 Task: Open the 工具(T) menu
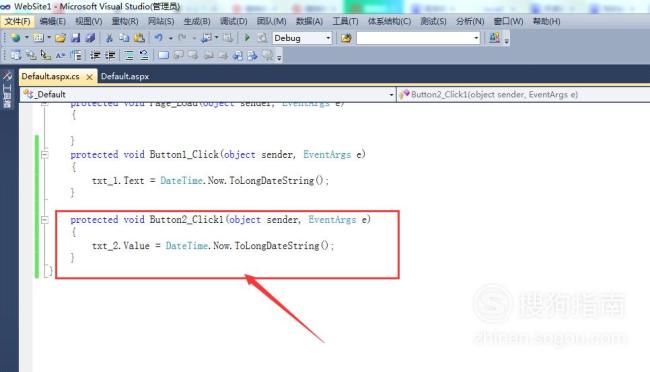tap(345, 21)
